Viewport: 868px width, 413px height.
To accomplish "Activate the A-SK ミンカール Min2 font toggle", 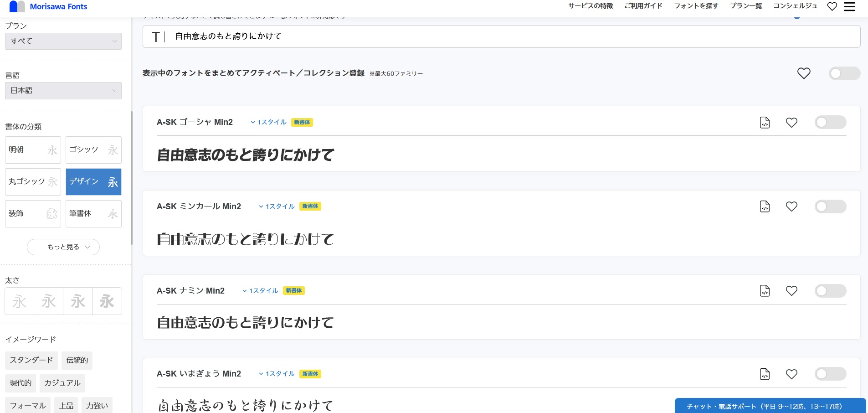I will [830, 206].
